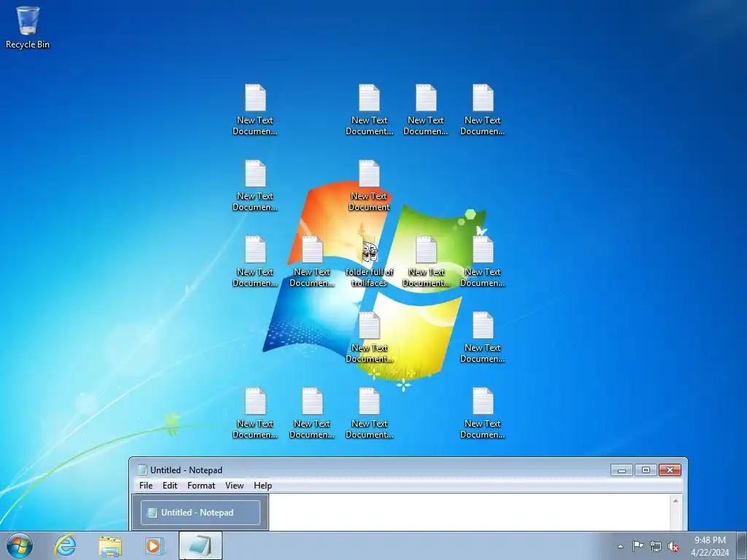This screenshot has width=747, height=560.
Task: Launch Internet Explorer from the taskbar
Action: 65,545
